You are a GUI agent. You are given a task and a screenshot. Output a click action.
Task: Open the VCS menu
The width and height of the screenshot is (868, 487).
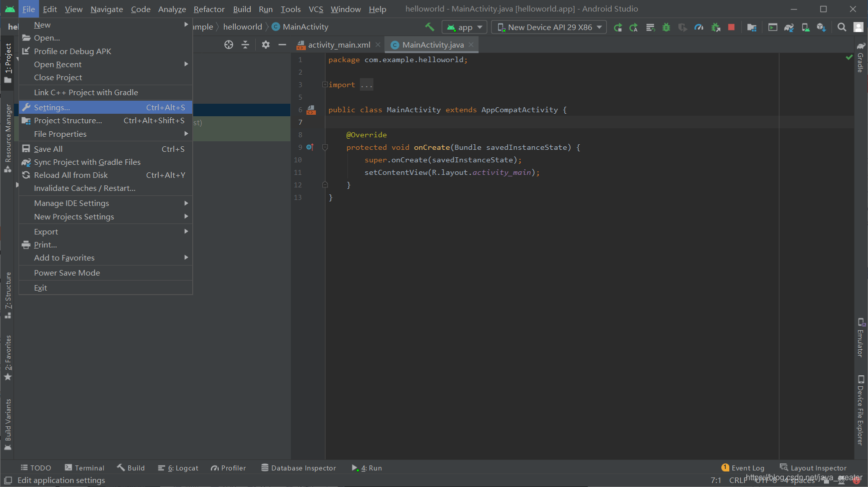click(316, 9)
